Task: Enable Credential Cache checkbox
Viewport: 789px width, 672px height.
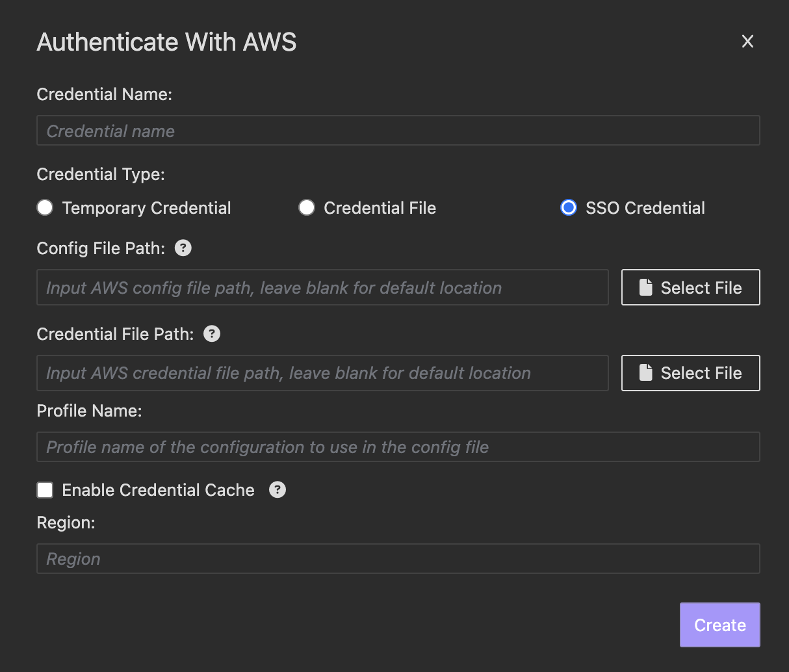Action: tap(45, 489)
